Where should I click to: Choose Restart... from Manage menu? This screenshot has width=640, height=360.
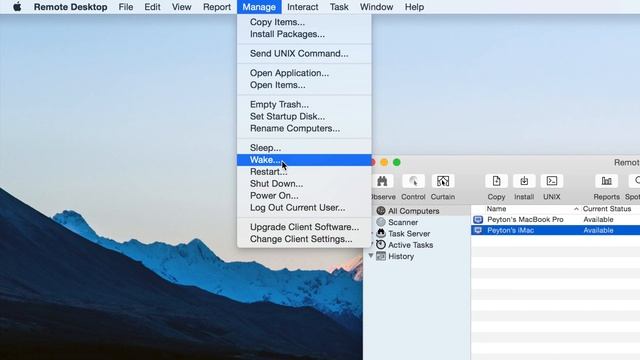[304, 172]
